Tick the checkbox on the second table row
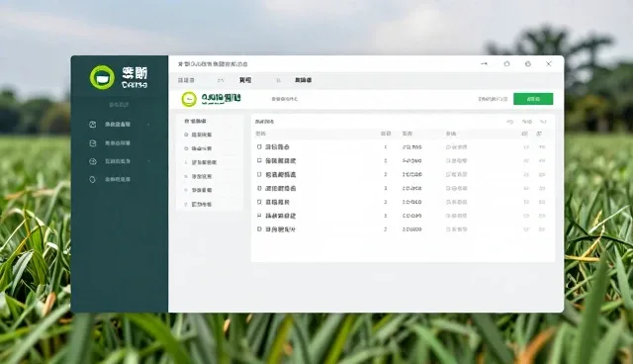This screenshot has width=633, height=364. tap(259, 160)
